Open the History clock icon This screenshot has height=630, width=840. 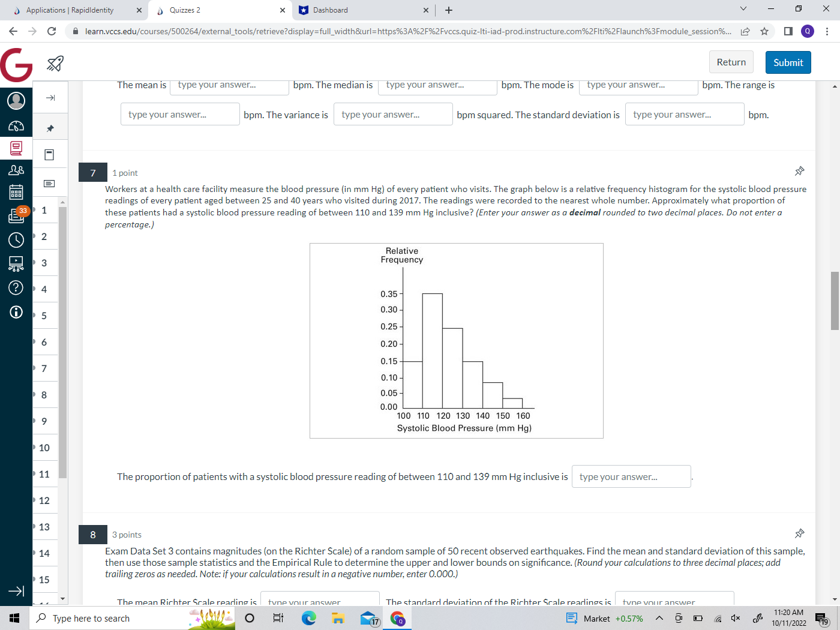point(15,239)
